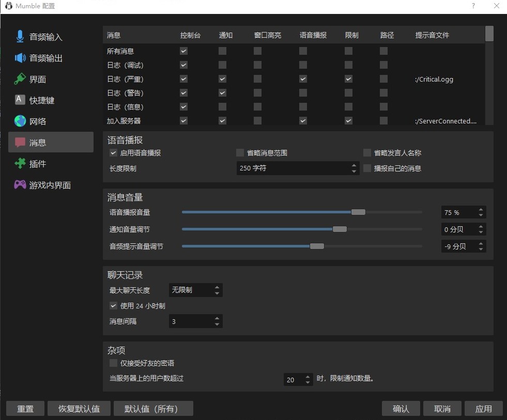
Task: Click the 提示音文件 column header
Action: click(x=432, y=35)
